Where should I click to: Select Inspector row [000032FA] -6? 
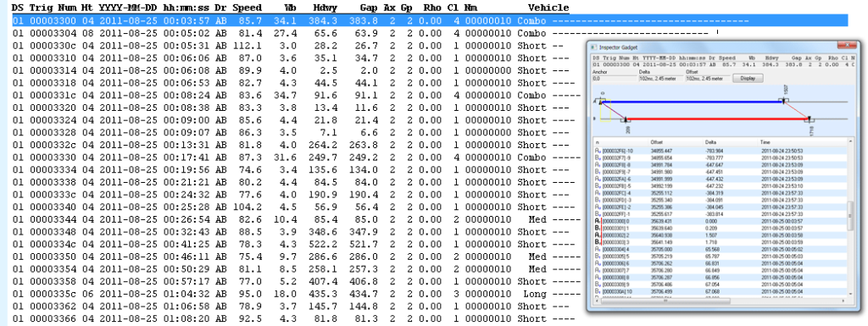coord(720,179)
